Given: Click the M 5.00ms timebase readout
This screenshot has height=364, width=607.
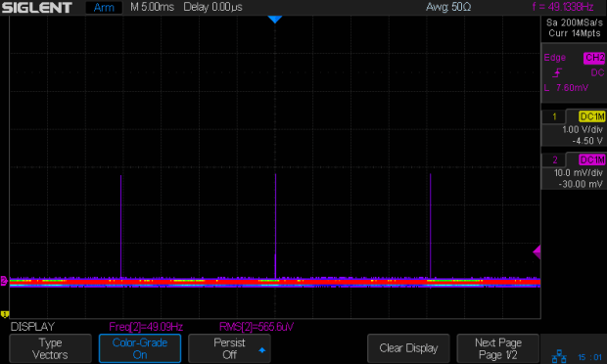Looking at the screenshot, I should click(152, 7).
